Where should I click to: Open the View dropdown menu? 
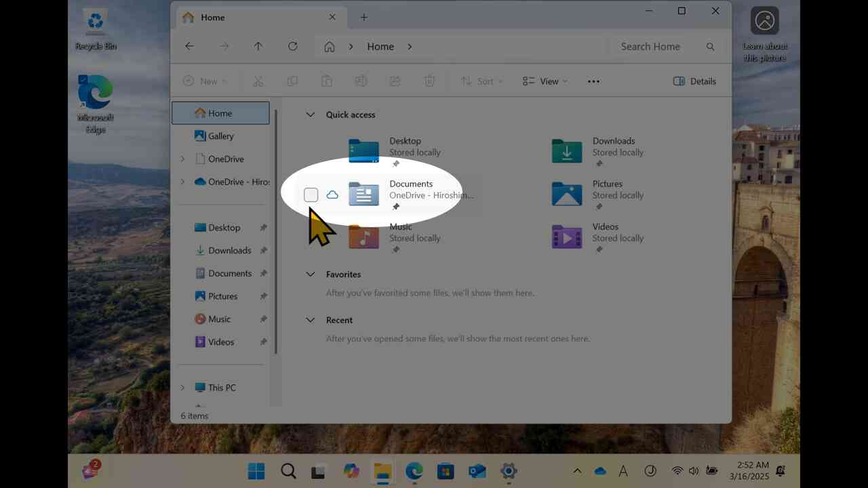[545, 81]
